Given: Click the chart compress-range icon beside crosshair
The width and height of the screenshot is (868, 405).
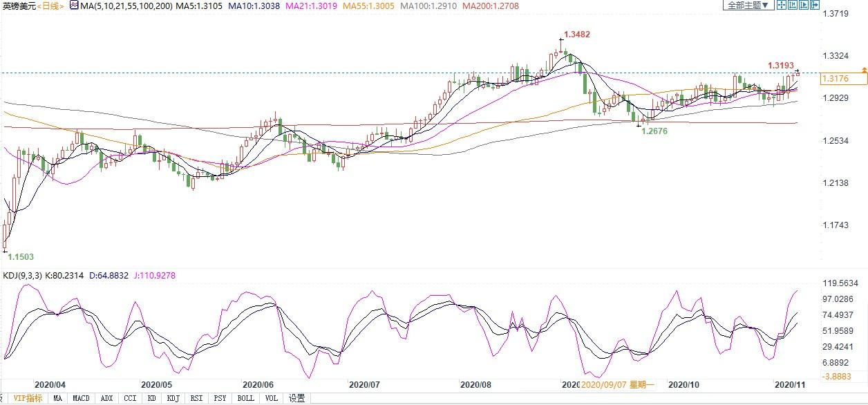Looking at the screenshot, I should coord(793,5).
